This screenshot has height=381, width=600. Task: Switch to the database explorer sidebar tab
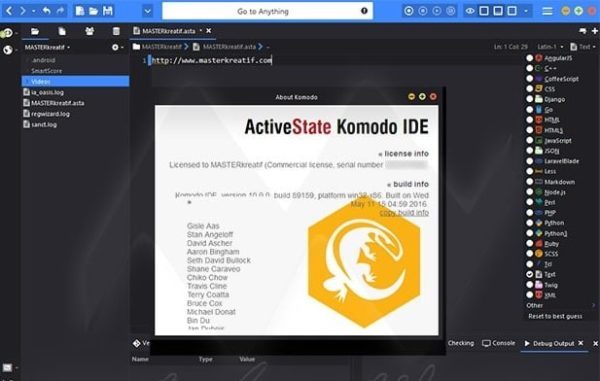pyautogui.click(x=116, y=31)
